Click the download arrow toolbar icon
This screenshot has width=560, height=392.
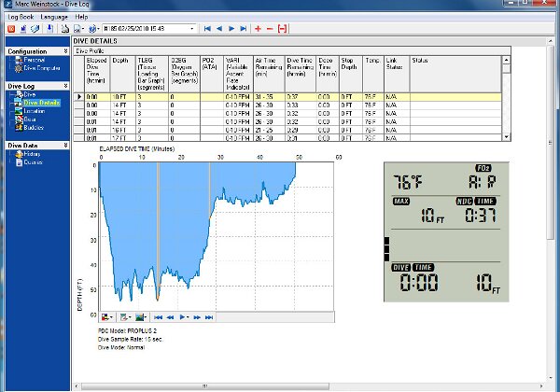coord(49,29)
